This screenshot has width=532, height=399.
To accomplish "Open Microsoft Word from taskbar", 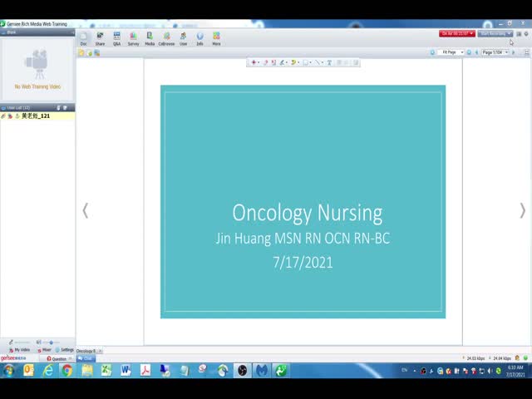I will (x=126, y=371).
